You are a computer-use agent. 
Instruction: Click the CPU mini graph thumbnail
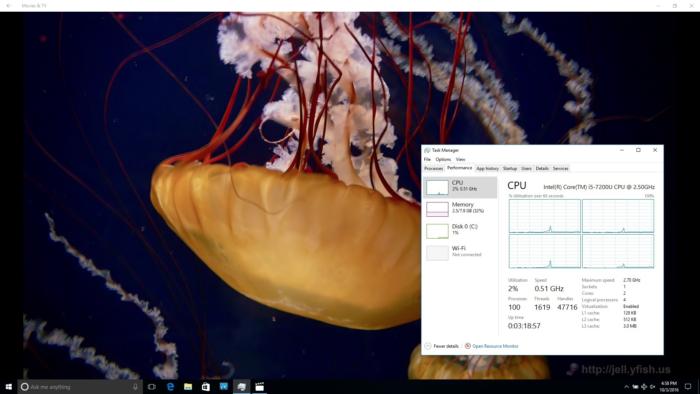coord(437,187)
